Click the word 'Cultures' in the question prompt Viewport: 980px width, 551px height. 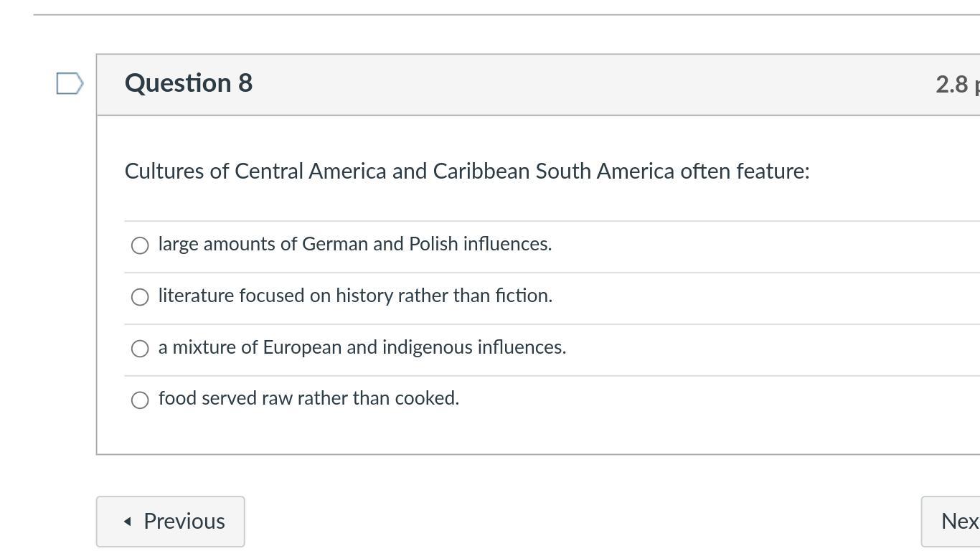[164, 171]
